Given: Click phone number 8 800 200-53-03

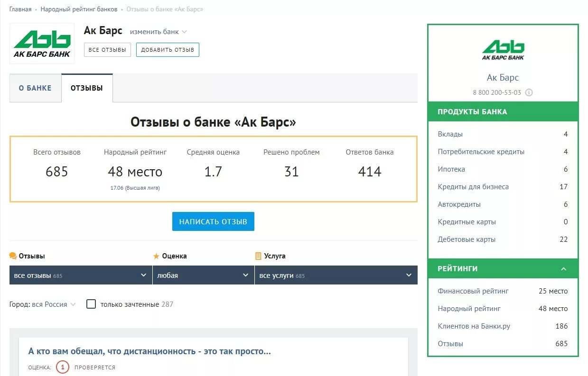Looking at the screenshot, I should click(496, 92).
